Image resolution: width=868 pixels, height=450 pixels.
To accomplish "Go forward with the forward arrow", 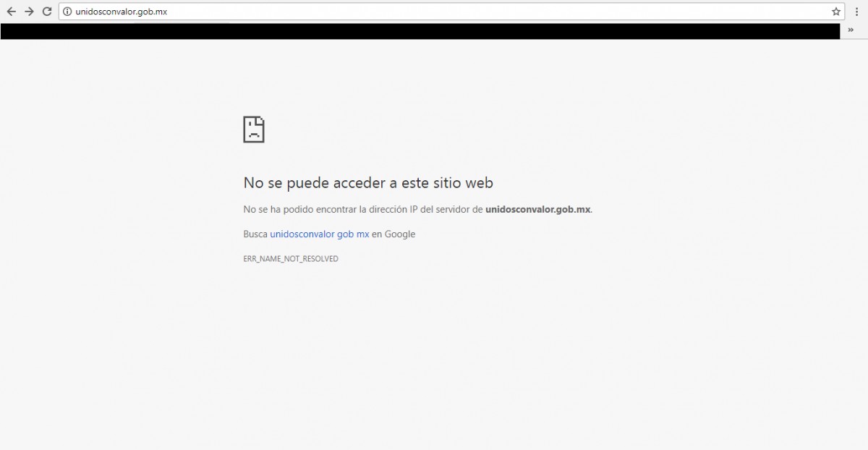I will (29, 12).
